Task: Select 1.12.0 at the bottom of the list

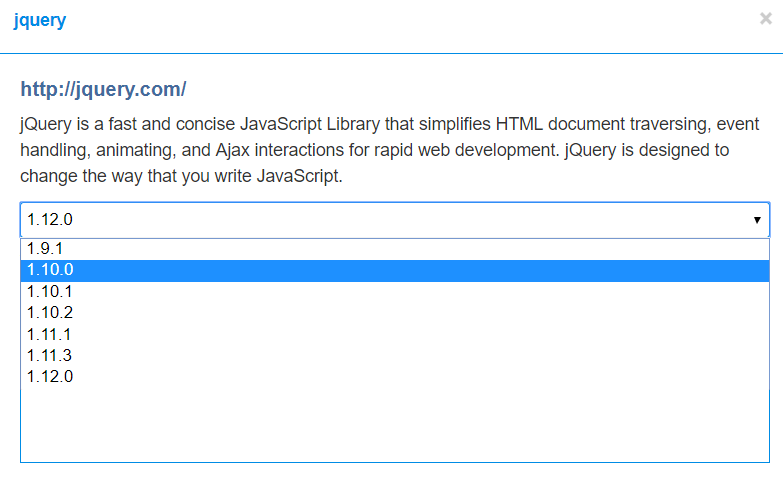Action: coord(395,377)
